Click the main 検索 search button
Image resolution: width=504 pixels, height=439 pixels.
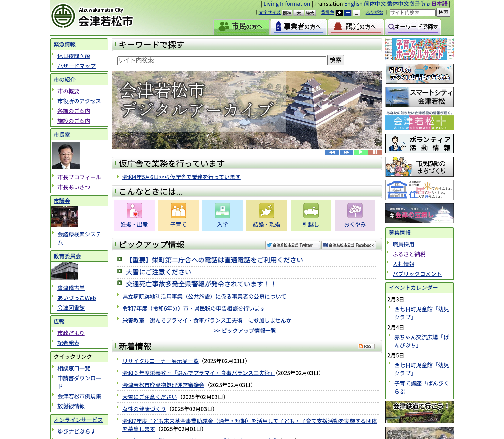335,60
